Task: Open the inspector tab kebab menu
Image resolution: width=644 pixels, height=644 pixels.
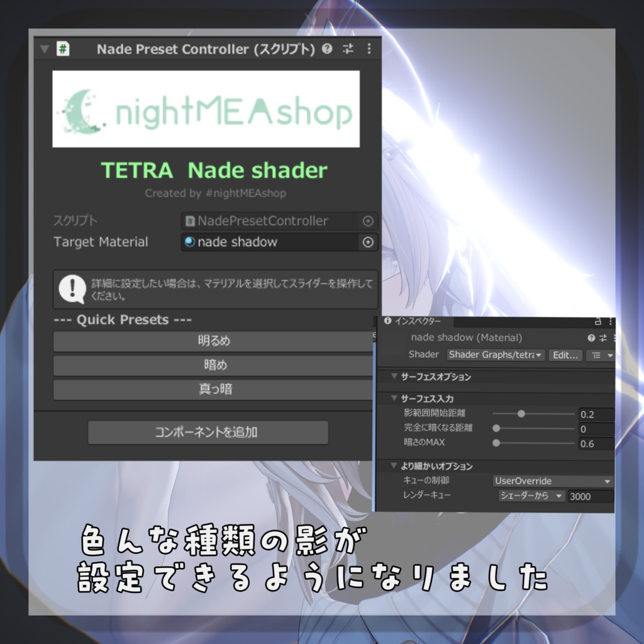Action: [611, 321]
